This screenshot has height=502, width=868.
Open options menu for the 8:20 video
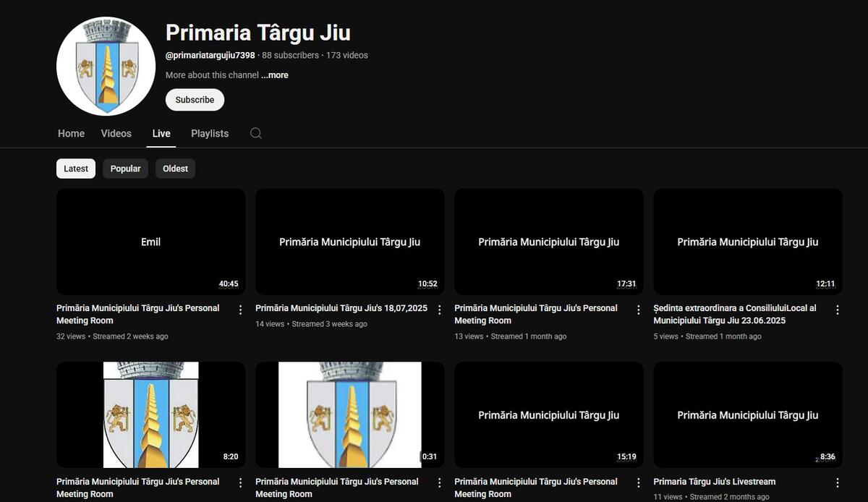pos(240,482)
